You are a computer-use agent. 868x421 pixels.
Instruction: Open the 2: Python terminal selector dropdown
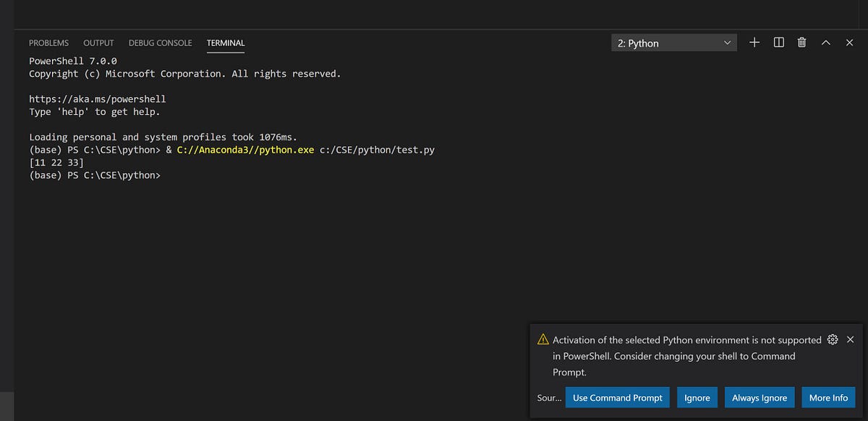pos(673,43)
